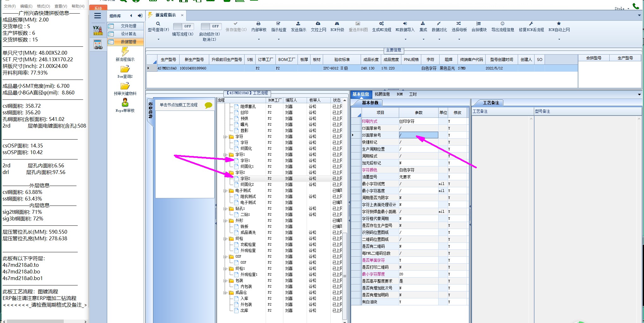Collapse the component library left arrow
Screen dimensions: 644x323
pos(131,16)
